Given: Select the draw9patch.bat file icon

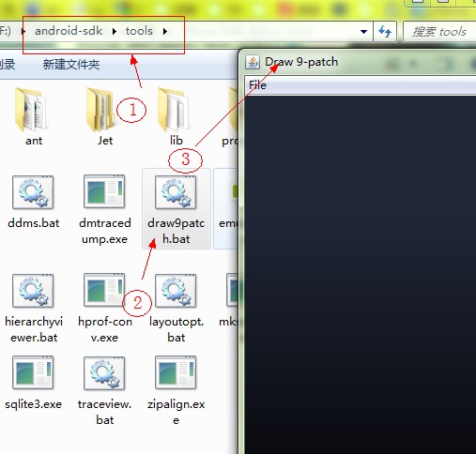Looking at the screenshot, I should 176,192.
